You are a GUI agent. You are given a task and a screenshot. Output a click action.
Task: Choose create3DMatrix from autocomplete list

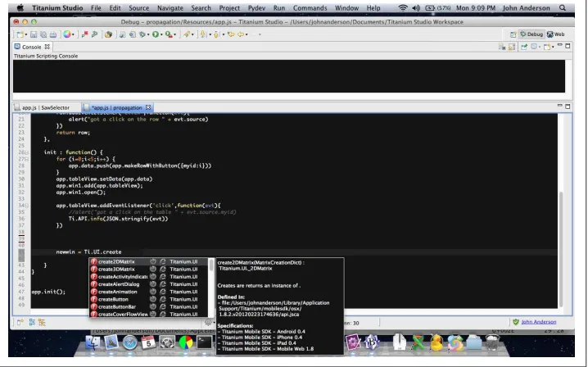tap(148, 270)
